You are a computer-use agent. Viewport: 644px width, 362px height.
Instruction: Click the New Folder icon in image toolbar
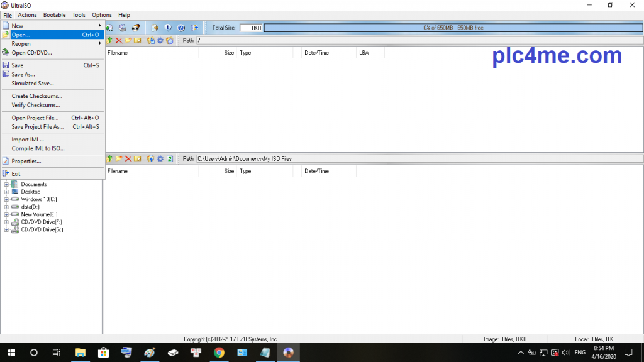(x=128, y=41)
